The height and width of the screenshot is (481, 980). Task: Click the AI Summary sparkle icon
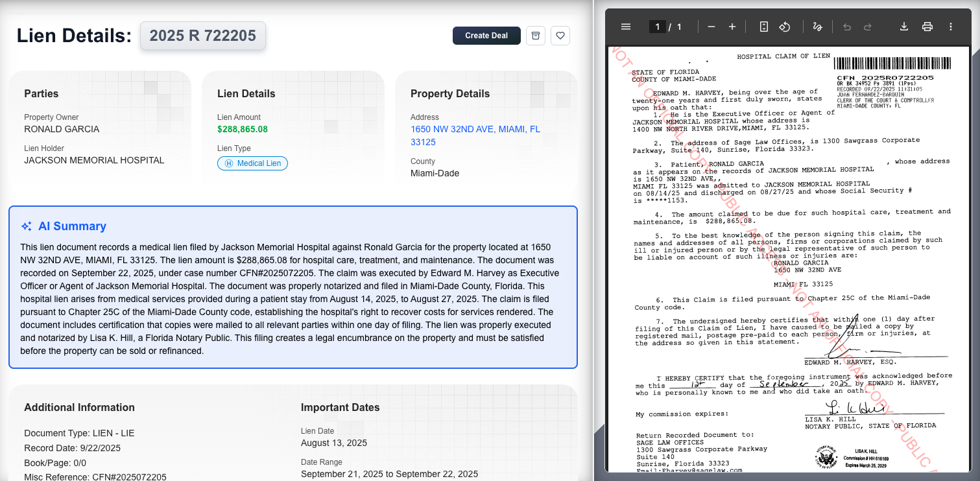click(x=27, y=226)
